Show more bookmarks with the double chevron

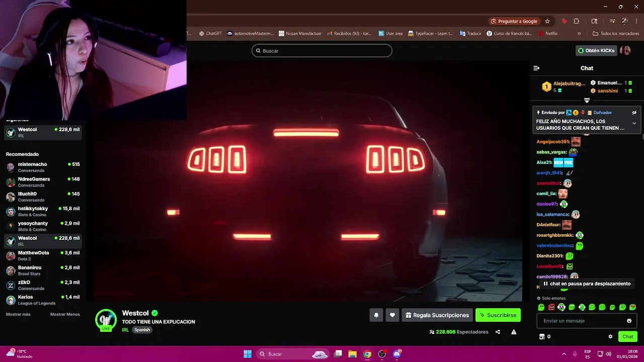coord(579,34)
